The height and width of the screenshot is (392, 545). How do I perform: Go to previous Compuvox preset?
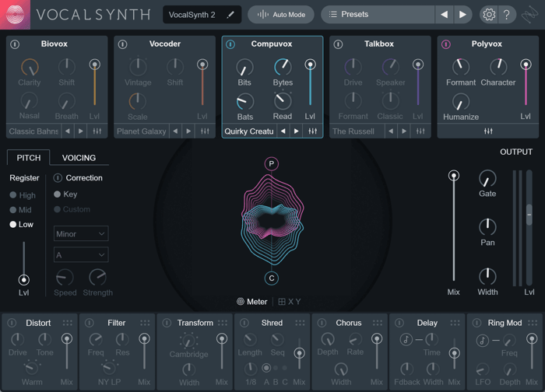283,131
